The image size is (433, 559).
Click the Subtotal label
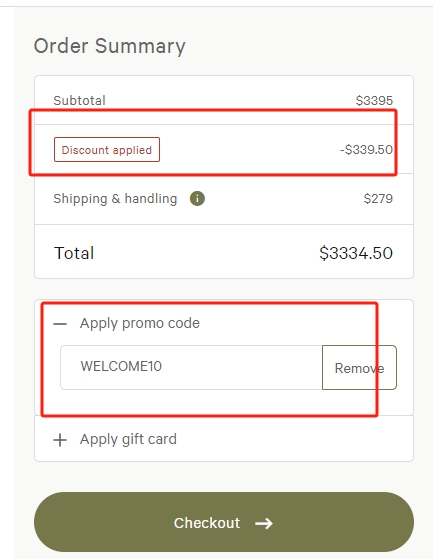79,101
